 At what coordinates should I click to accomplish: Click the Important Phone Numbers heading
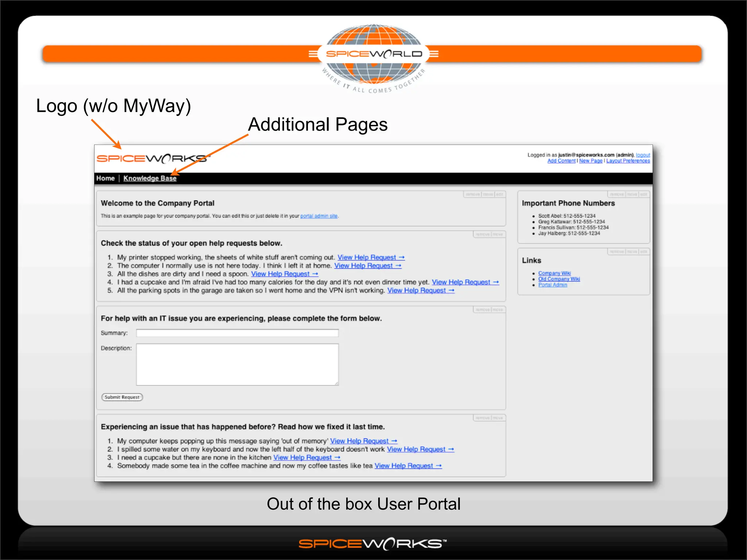pos(568,203)
